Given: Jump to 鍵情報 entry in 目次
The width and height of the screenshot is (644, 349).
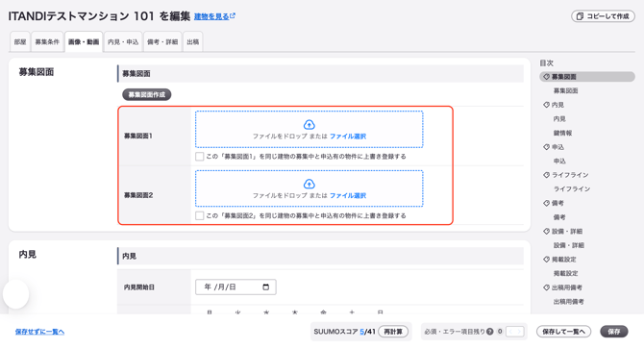Looking at the screenshot, I should 562,133.
